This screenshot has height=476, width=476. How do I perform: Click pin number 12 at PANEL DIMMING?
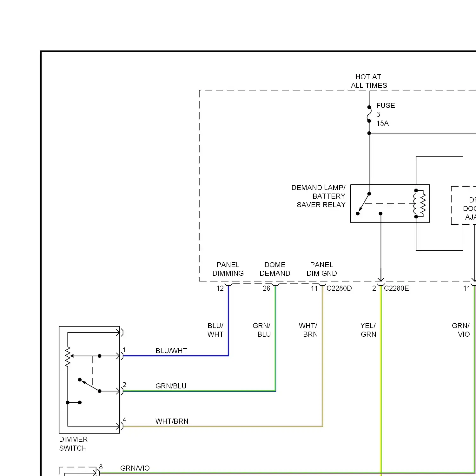(220, 288)
